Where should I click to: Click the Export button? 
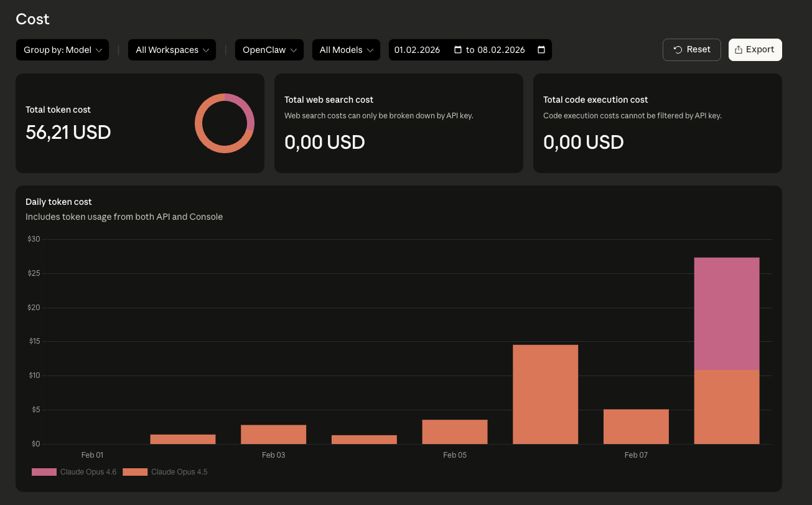pos(755,50)
